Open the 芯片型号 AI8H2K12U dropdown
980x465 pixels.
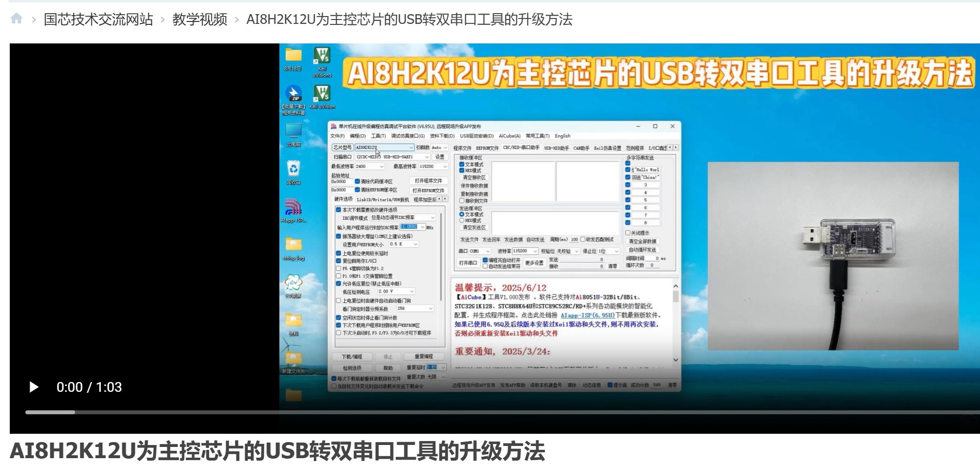(x=384, y=147)
